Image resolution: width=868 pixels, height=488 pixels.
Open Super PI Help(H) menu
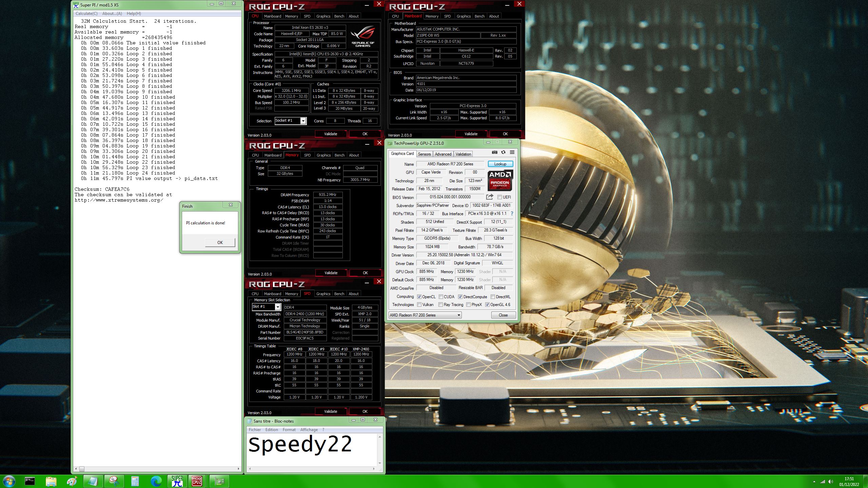click(x=134, y=14)
